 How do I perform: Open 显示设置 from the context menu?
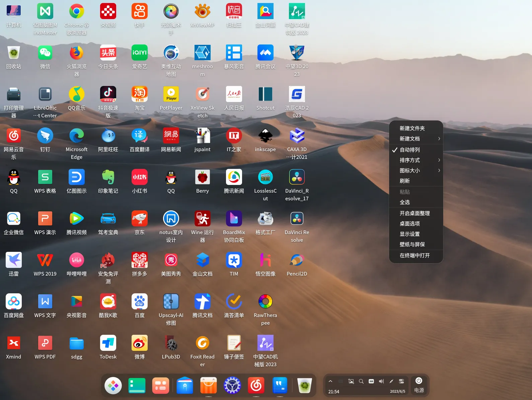pos(416,234)
